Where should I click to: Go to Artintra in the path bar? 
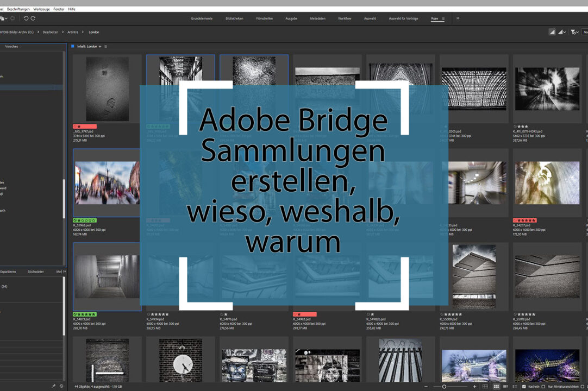(x=73, y=32)
